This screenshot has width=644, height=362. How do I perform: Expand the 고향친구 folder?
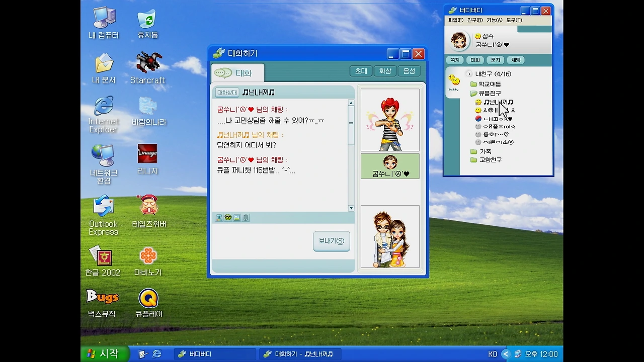(x=486, y=160)
